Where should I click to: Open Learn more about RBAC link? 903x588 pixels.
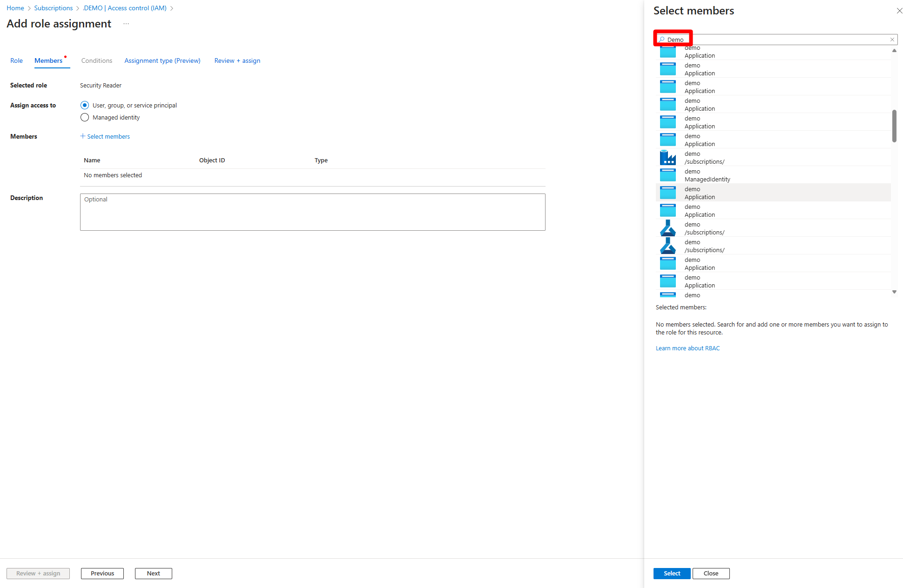687,348
